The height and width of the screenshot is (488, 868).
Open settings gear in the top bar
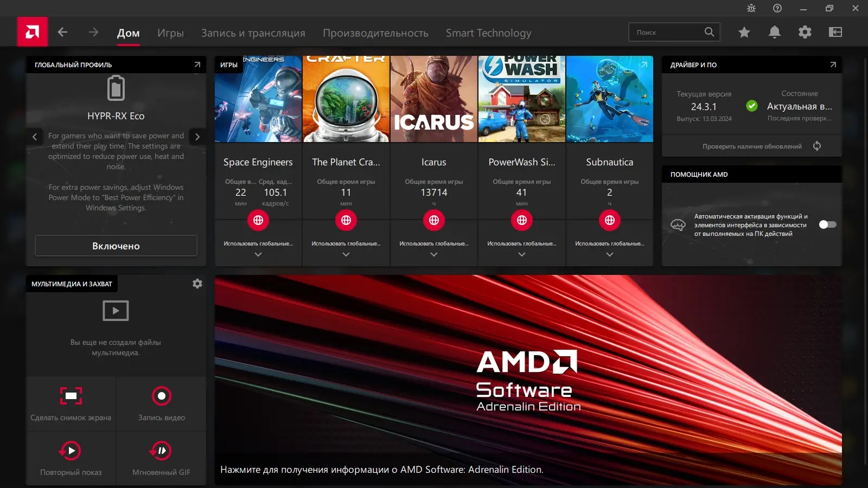pos(805,33)
